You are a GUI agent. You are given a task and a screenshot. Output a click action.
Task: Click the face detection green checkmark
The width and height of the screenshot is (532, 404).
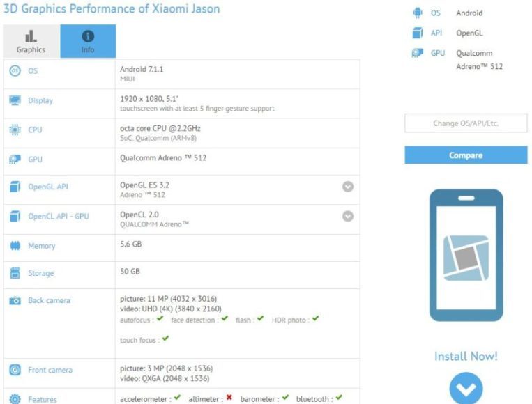225,318
